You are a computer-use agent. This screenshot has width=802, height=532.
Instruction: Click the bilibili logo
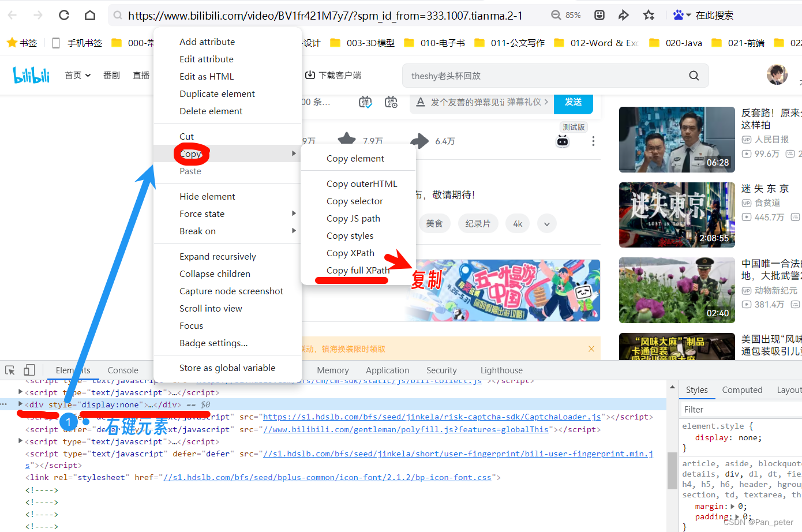[31, 75]
